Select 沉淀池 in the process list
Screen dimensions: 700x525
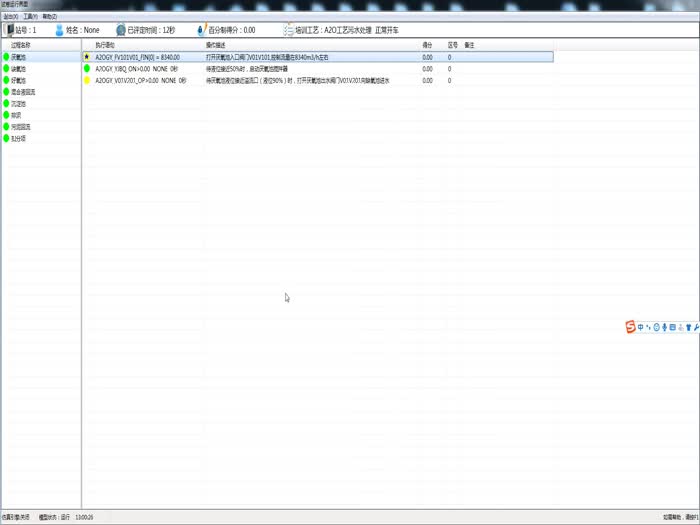pyautogui.click(x=18, y=104)
